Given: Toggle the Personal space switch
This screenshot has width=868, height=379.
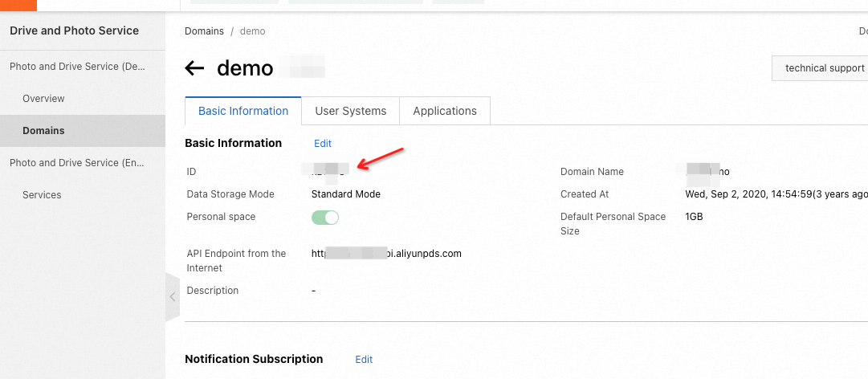Looking at the screenshot, I should pyautogui.click(x=325, y=218).
